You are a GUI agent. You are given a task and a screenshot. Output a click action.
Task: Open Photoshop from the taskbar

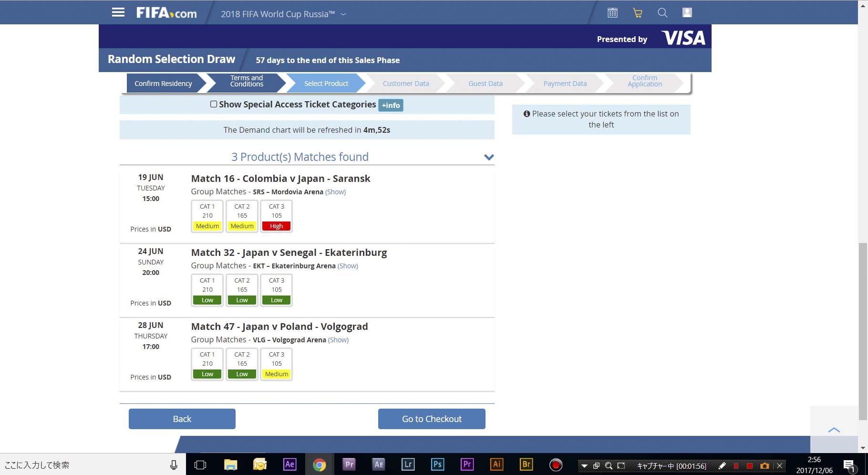437,464
